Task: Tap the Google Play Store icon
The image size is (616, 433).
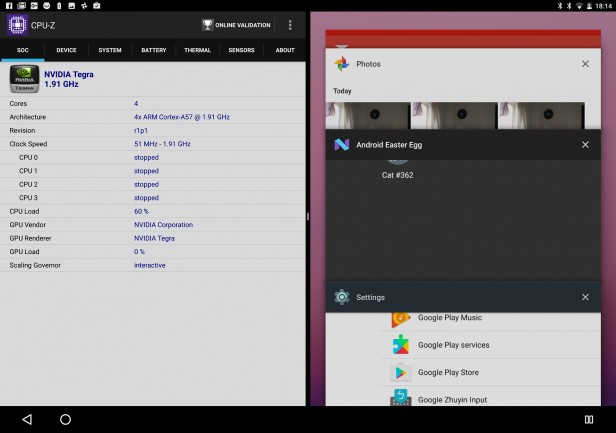Action: coord(401,372)
